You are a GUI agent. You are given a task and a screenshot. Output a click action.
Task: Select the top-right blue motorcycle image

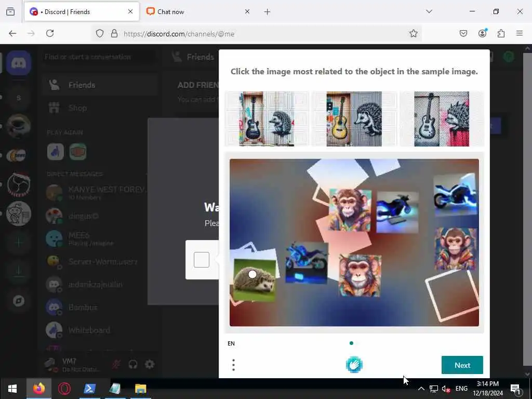455,194
